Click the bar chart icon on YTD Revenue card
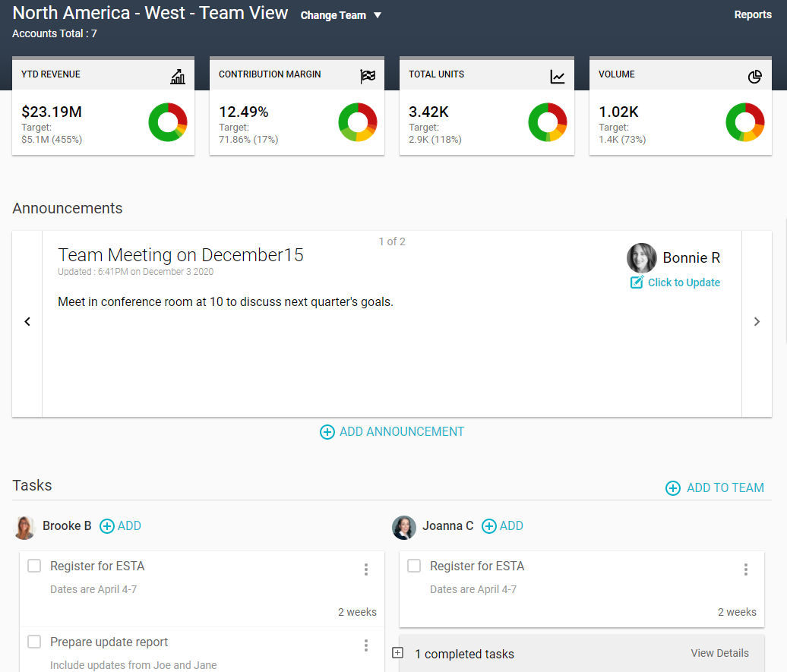This screenshot has height=672, width=787. [178, 76]
